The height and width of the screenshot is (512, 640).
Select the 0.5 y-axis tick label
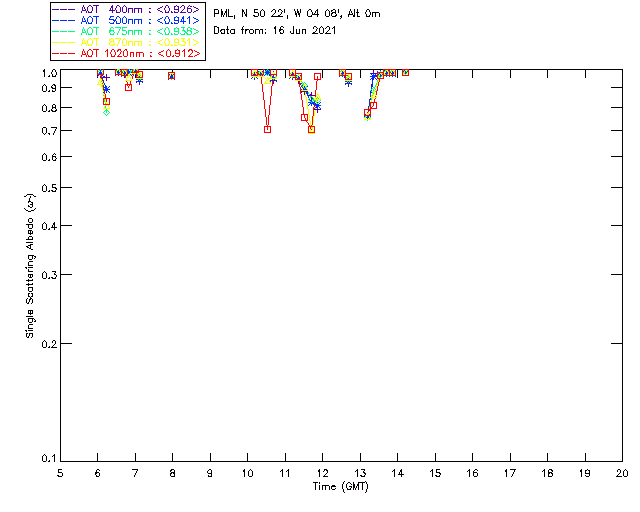point(46,188)
